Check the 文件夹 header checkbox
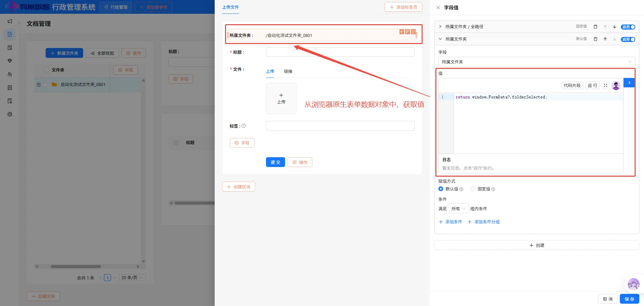Viewport: 644px width, 306px height. point(46,70)
